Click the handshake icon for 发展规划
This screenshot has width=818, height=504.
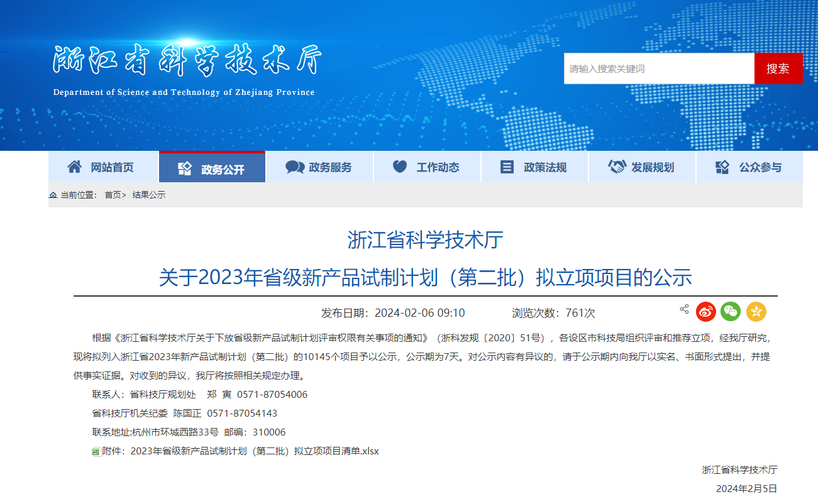[x=617, y=167]
